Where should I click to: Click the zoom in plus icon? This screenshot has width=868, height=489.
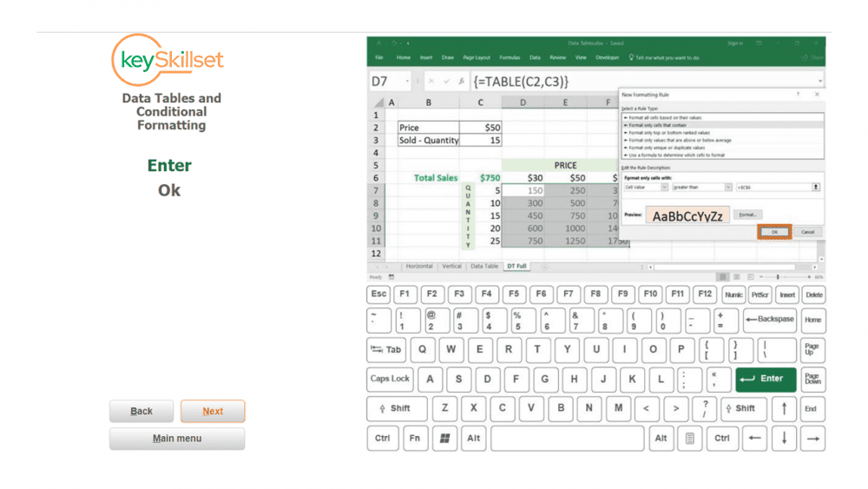coord(809,277)
